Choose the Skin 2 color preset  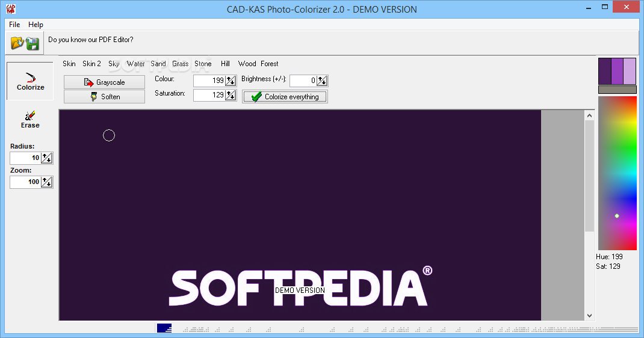pos(91,64)
